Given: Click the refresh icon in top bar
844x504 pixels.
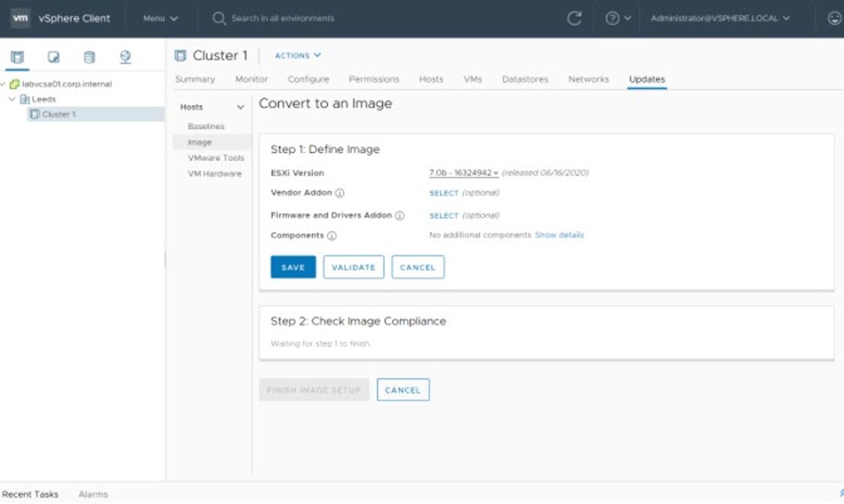Looking at the screenshot, I should pos(574,18).
